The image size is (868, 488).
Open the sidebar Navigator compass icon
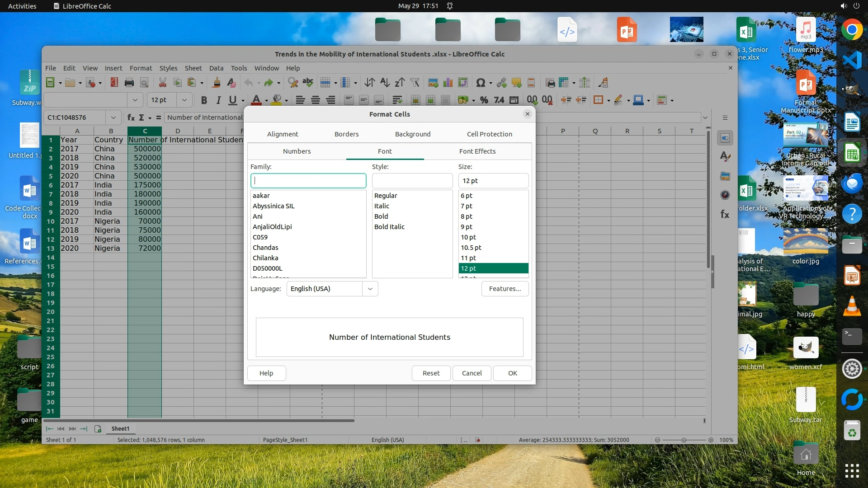[725, 195]
